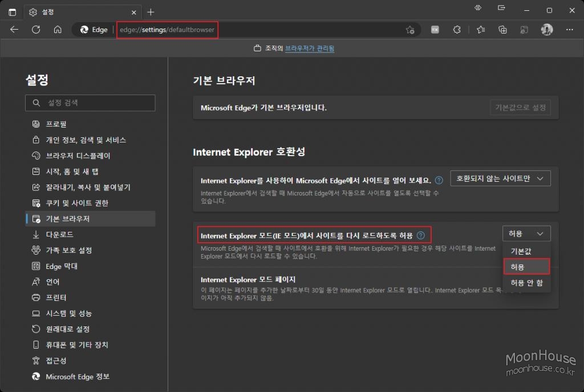584x392 pixels.
Task: Choose 허용 안 함 from dropdown list
Action: pos(526,283)
